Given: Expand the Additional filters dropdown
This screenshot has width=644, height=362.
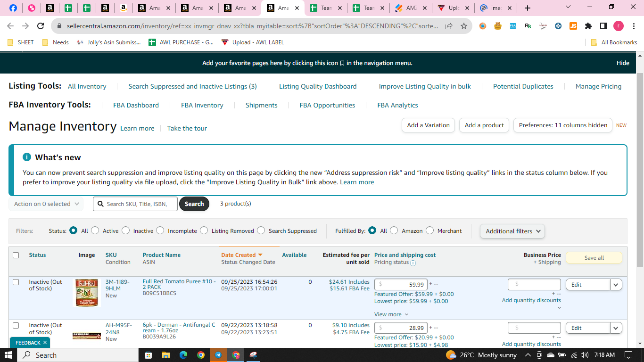Looking at the screenshot, I should pos(512,231).
